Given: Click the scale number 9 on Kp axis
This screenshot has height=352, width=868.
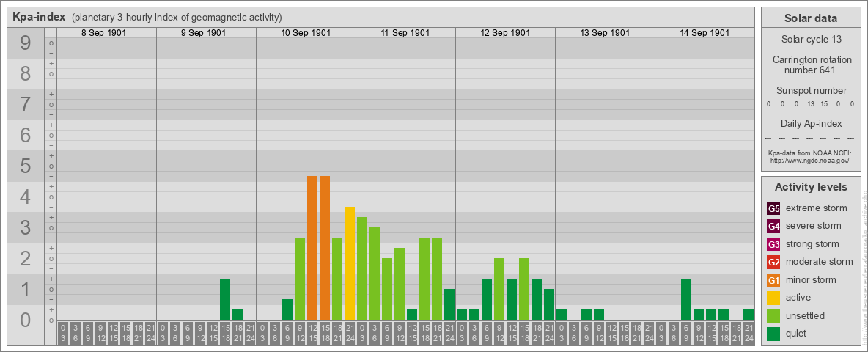Looking at the screenshot, I should tap(26, 43).
